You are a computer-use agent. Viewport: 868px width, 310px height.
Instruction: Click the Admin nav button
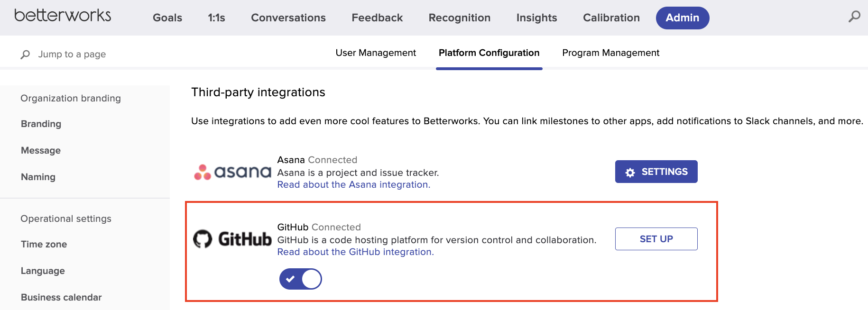click(683, 18)
